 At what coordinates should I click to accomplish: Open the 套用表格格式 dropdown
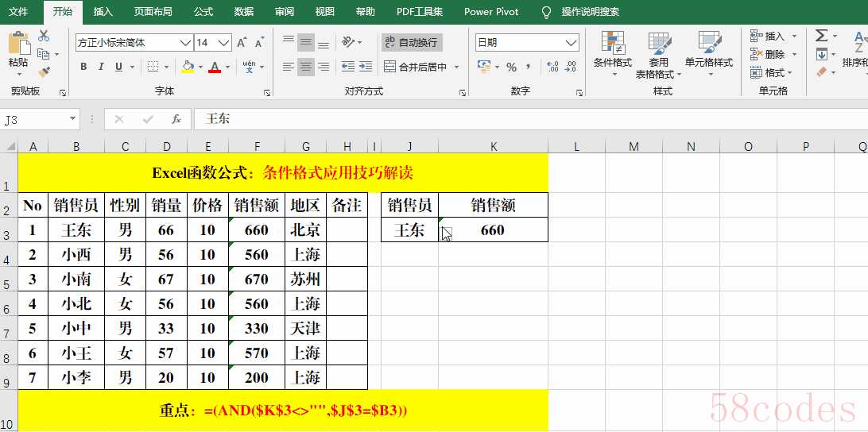point(659,54)
